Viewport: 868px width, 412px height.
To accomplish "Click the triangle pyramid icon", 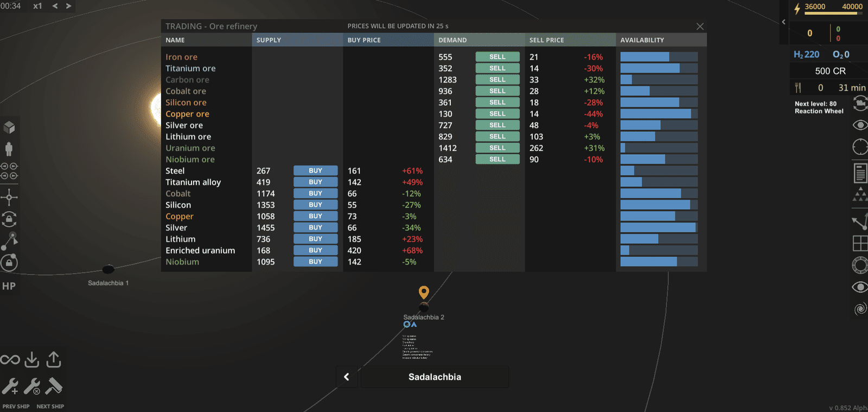I will 860,194.
